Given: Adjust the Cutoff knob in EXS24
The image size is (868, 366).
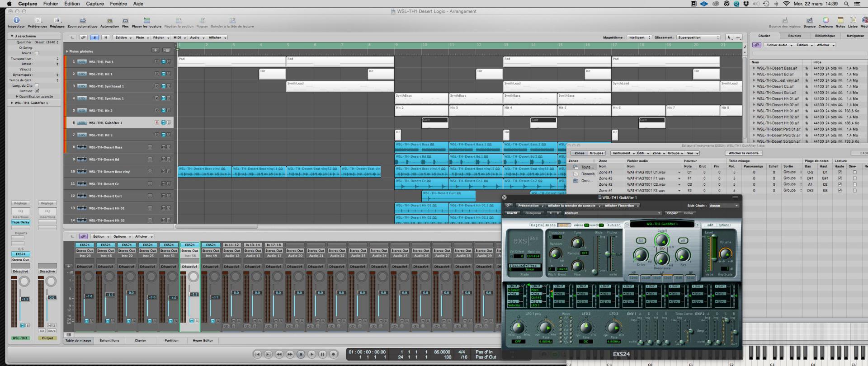Looking at the screenshot, I should pos(661,240).
